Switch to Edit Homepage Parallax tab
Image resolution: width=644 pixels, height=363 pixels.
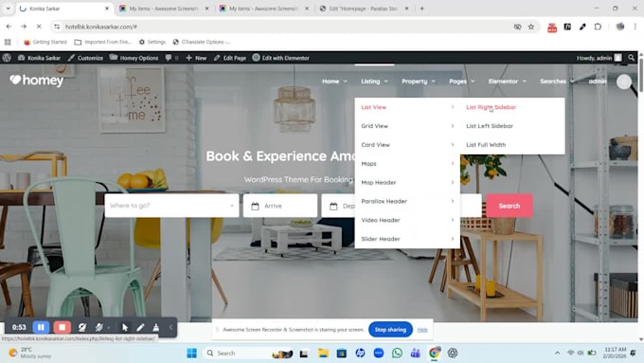coord(364,9)
